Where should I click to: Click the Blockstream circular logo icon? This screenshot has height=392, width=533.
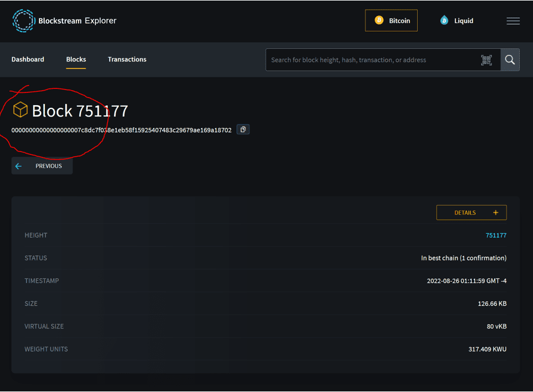point(24,21)
